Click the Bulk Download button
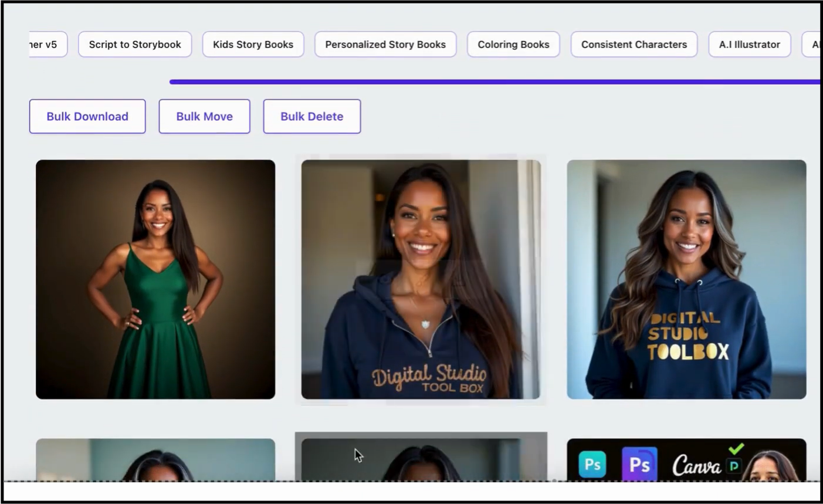823x504 pixels. [x=87, y=116]
